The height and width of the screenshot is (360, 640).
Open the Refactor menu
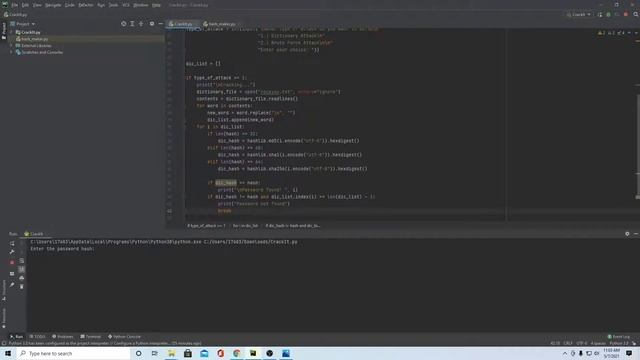(86, 5)
